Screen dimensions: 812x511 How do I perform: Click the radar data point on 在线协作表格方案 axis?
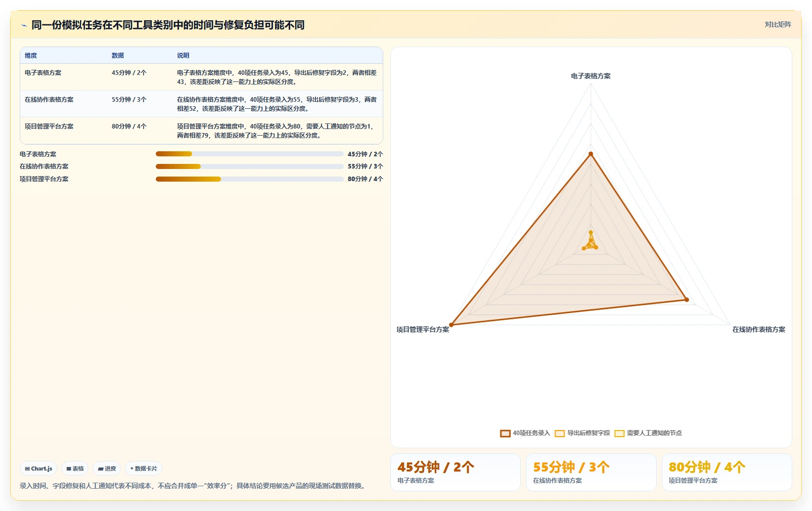pyautogui.click(x=687, y=300)
